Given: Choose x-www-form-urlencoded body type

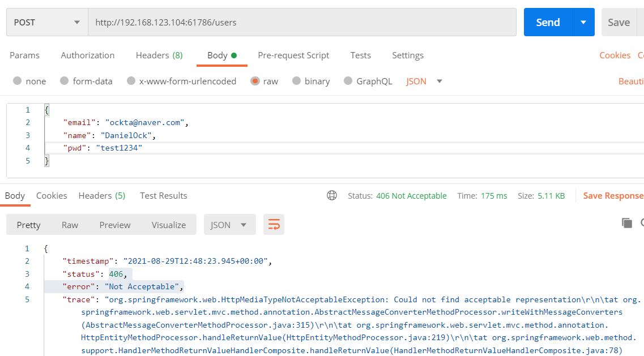Looking at the screenshot, I should pyautogui.click(x=131, y=82).
